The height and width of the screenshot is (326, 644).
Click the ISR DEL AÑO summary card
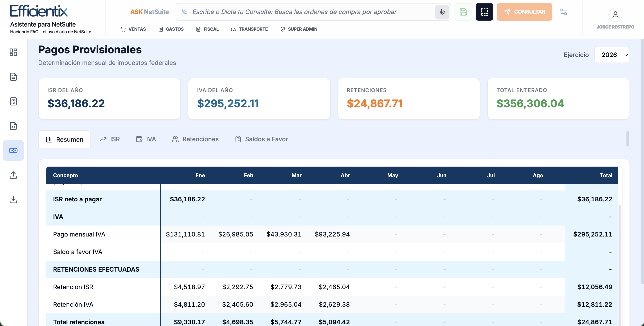click(x=110, y=99)
